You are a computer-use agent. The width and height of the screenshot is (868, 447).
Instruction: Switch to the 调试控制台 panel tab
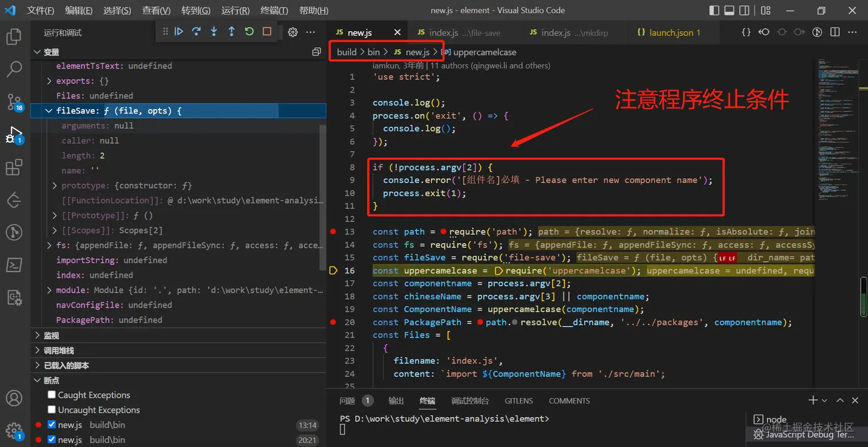click(470, 401)
